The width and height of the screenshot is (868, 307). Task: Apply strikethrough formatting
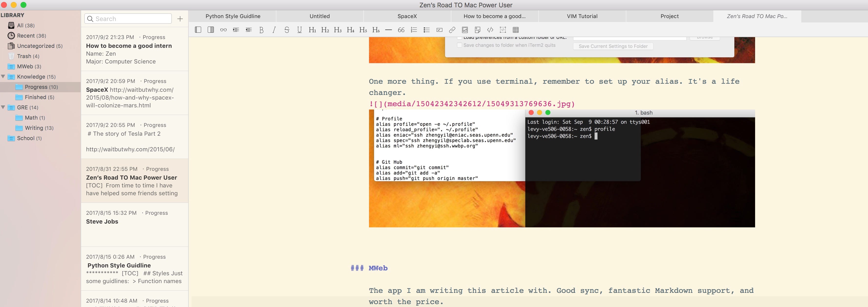click(287, 30)
